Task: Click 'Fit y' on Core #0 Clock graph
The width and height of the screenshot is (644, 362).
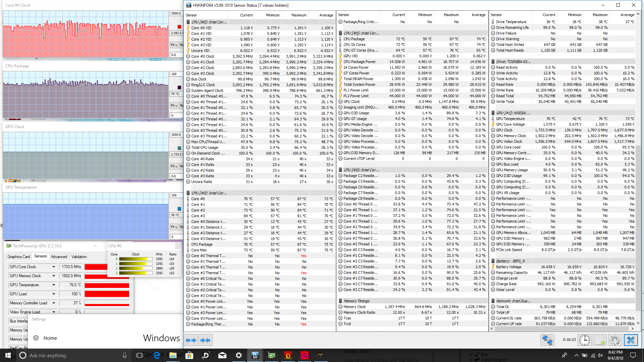Action: click(x=174, y=45)
